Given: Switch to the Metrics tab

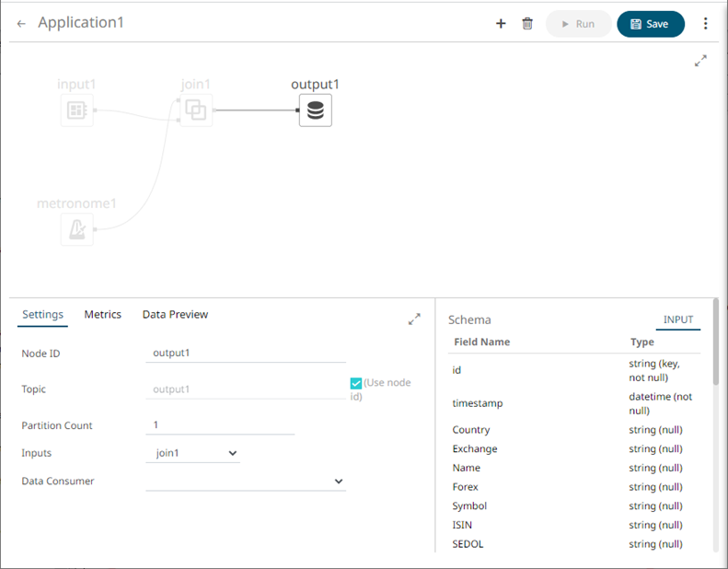Looking at the screenshot, I should click(102, 315).
